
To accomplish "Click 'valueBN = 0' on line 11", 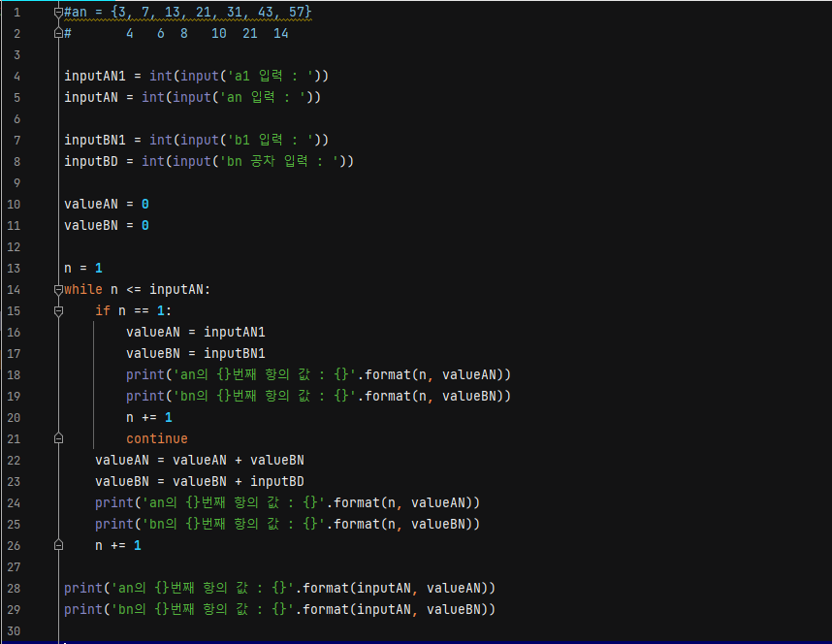I will (107, 226).
